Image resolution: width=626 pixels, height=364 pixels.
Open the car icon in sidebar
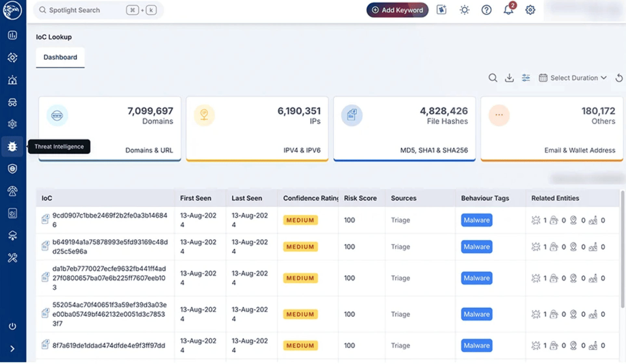(12, 102)
